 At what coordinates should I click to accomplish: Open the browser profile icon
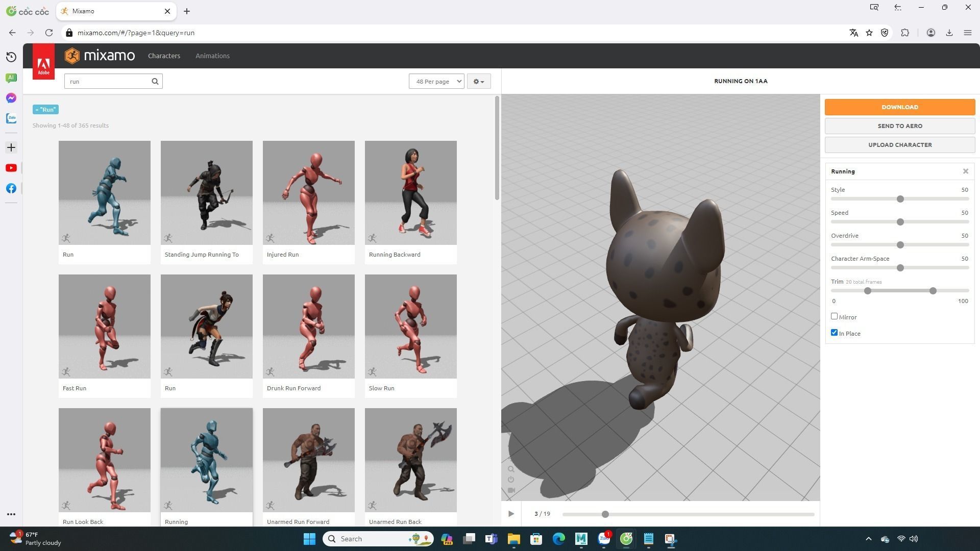tap(930, 33)
